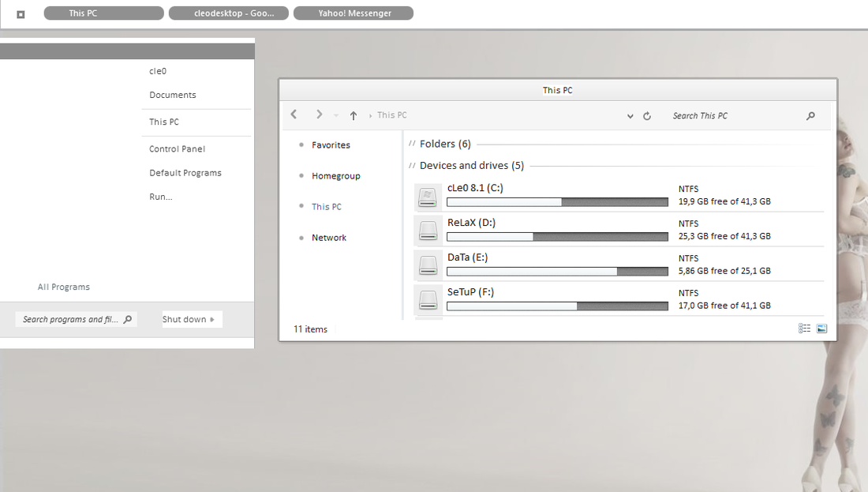
Task: Open Documents from Start menu
Action: tap(173, 95)
